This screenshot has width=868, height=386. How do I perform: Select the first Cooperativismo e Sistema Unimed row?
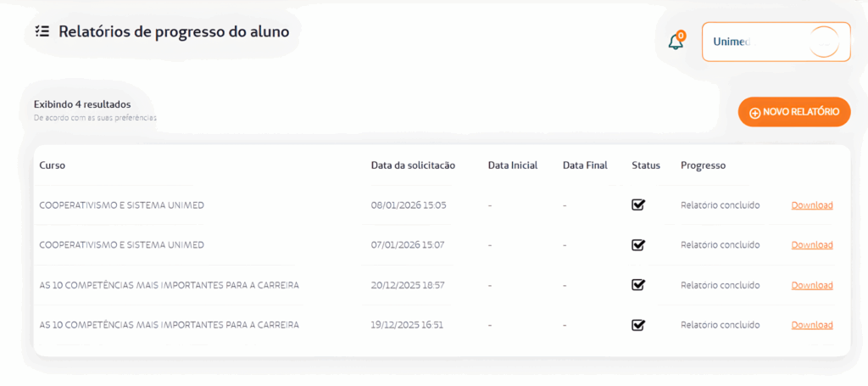[x=122, y=205]
